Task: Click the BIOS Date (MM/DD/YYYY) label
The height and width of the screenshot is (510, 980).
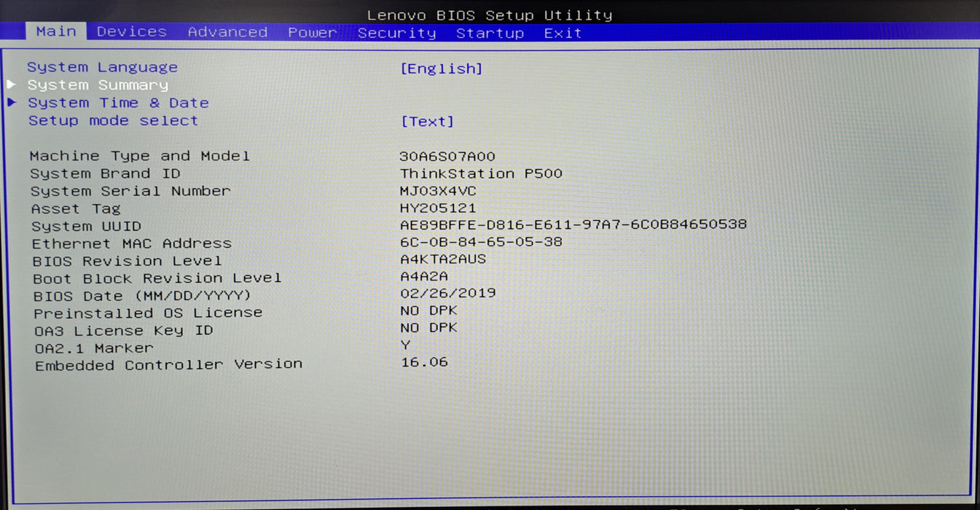Action: (x=142, y=296)
